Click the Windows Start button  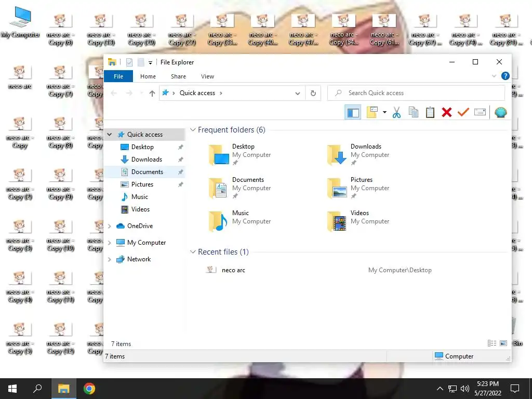pyautogui.click(x=12, y=389)
